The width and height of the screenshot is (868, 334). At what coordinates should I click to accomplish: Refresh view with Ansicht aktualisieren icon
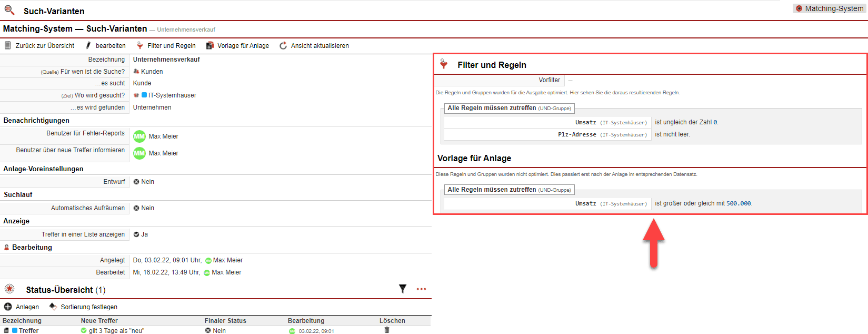tap(283, 46)
